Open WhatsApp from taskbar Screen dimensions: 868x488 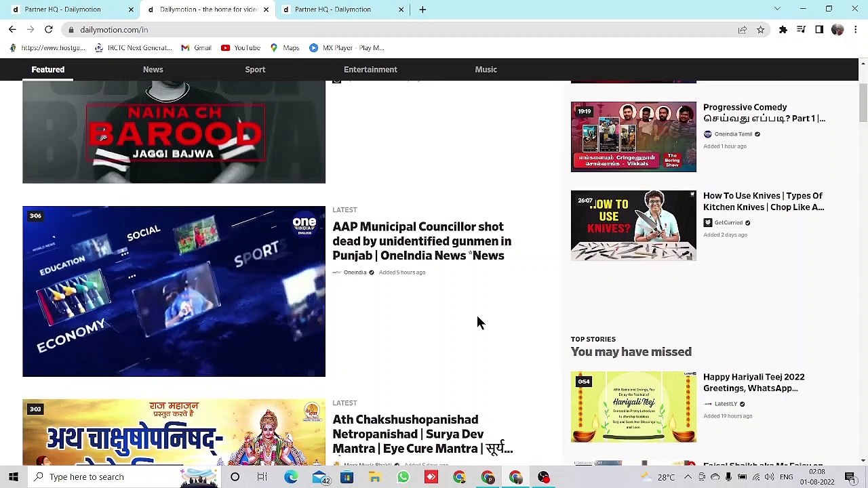pyautogui.click(x=403, y=477)
